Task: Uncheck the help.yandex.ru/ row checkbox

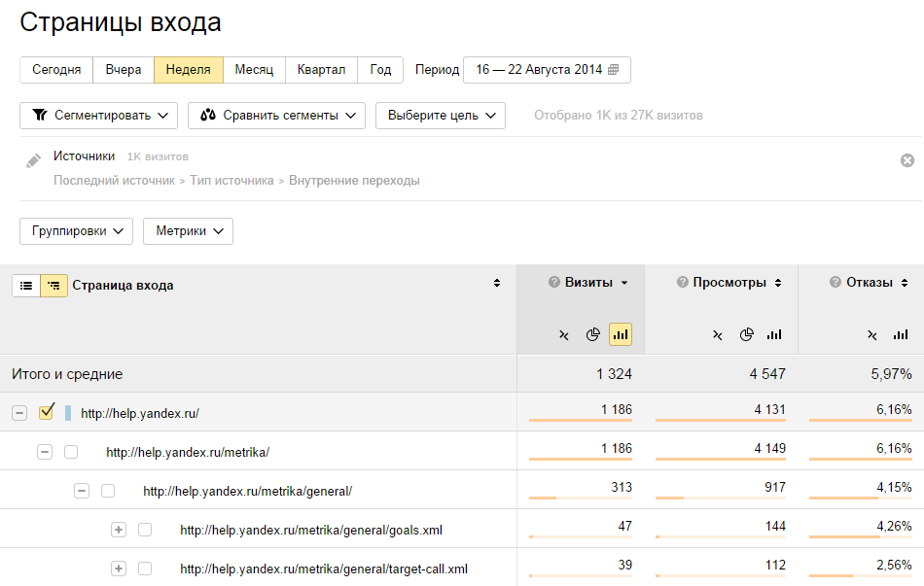Action: tap(46, 413)
